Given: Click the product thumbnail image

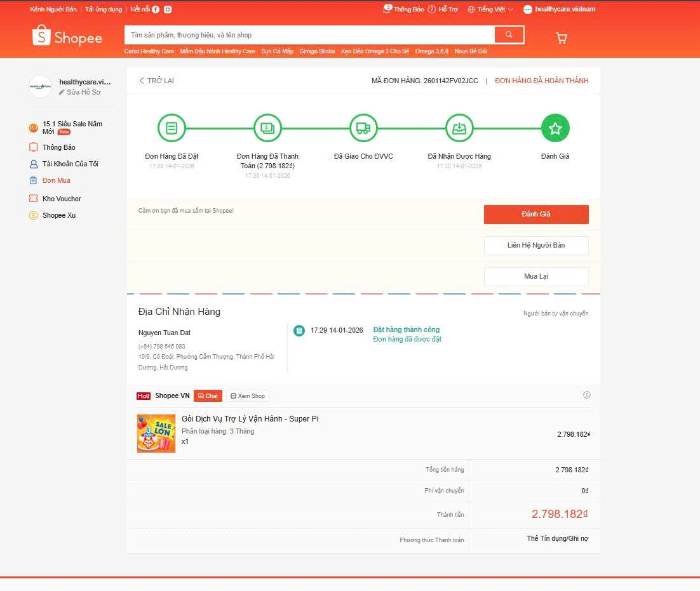Looking at the screenshot, I should click(x=156, y=434).
